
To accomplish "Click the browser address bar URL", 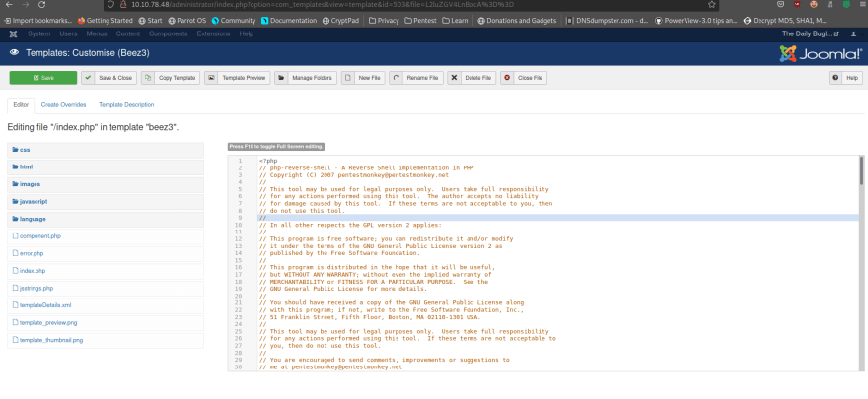I will 323,4.
